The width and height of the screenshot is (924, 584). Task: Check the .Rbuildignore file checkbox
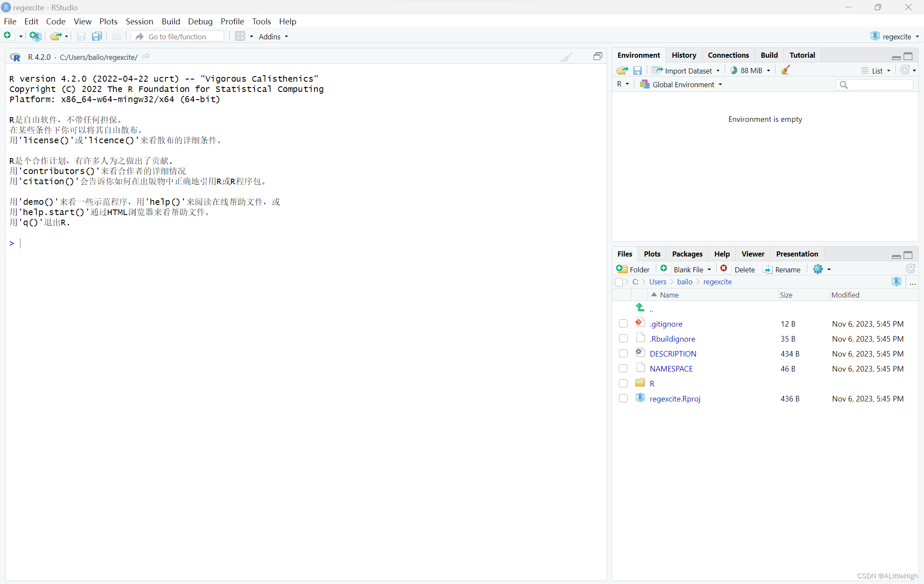pos(623,339)
